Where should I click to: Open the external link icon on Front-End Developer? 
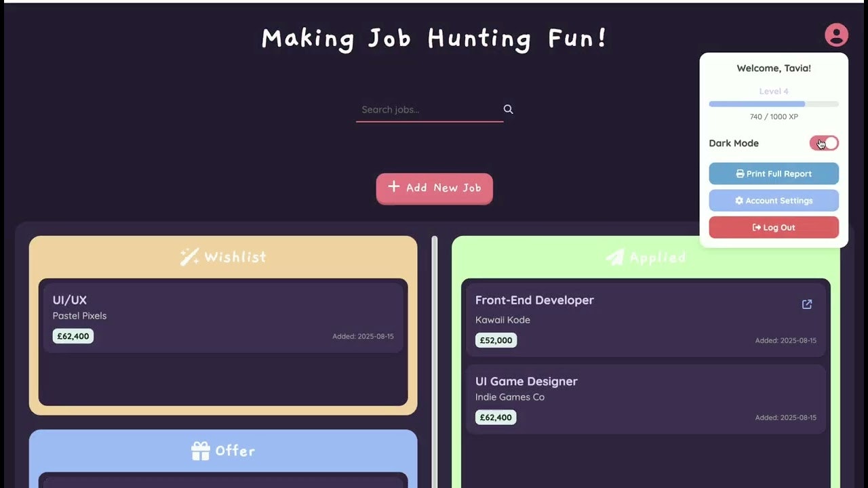(x=806, y=304)
